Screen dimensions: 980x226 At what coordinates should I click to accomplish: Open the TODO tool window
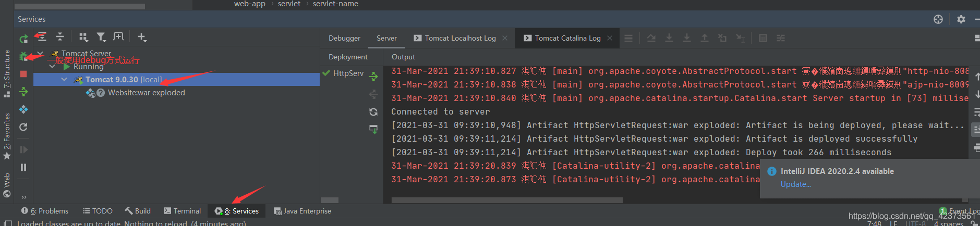pyautogui.click(x=98, y=211)
